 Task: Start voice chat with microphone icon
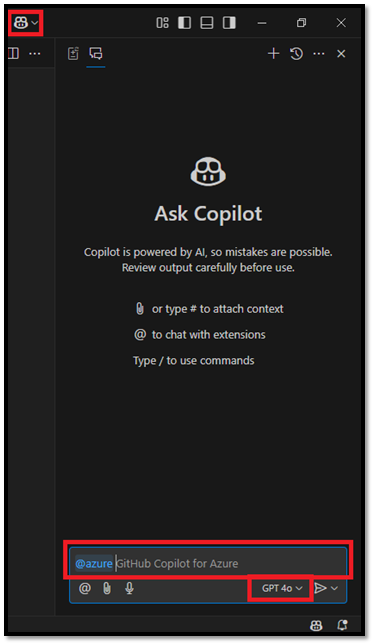129,588
